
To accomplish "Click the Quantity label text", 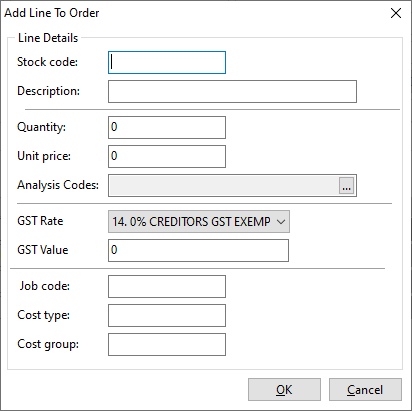I will (x=42, y=127).
